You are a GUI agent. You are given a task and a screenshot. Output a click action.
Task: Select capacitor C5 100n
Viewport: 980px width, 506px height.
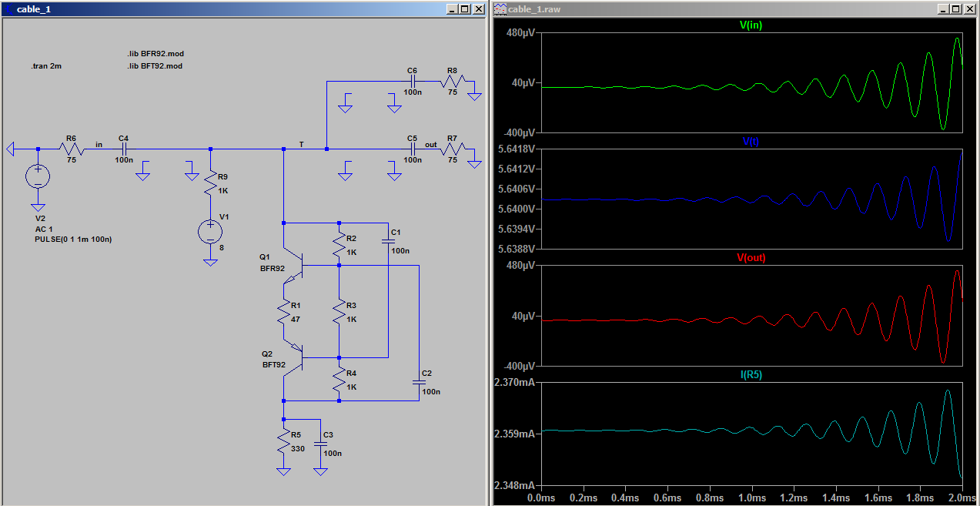coord(413,149)
